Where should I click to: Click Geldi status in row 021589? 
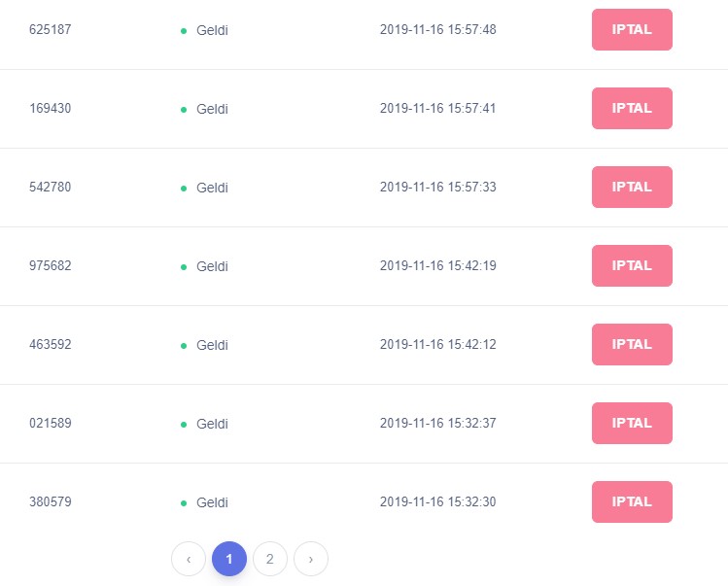pos(212,424)
